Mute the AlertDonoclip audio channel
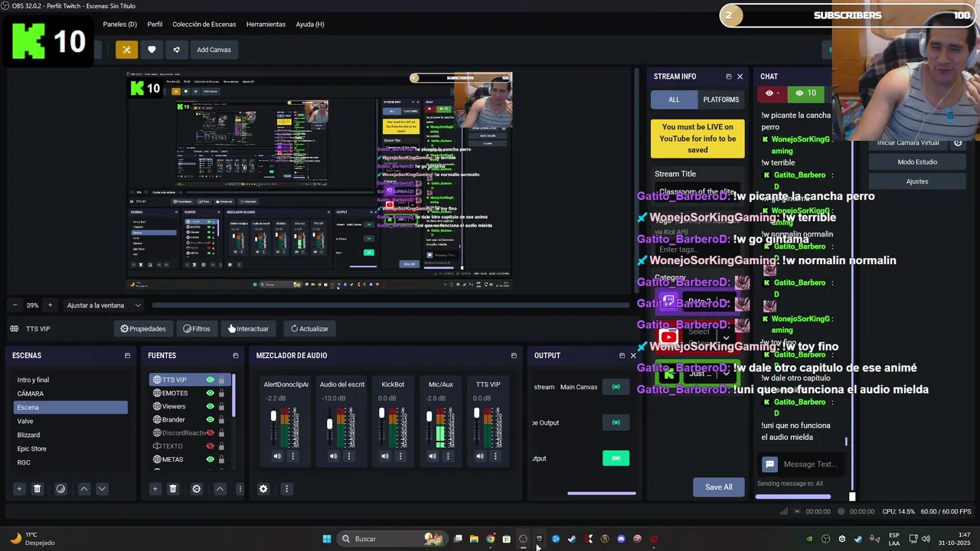The image size is (980, 551). [277, 456]
